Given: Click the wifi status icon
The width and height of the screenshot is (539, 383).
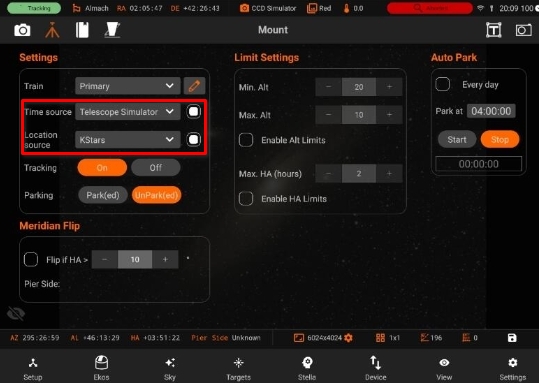Looking at the screenshot, I should [480, 8].
